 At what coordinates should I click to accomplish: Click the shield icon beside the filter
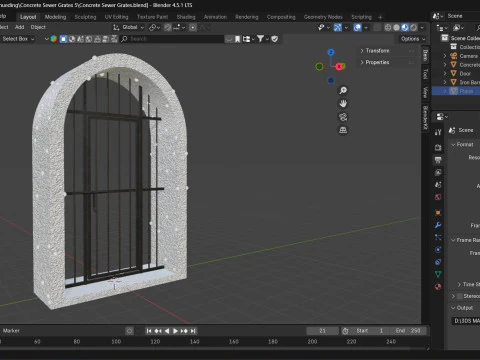click(275, 39)
